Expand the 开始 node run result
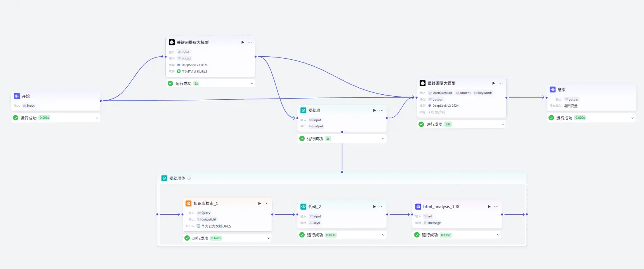The height and width of the screenshot is (269, 644). click(x=97, y=118)
